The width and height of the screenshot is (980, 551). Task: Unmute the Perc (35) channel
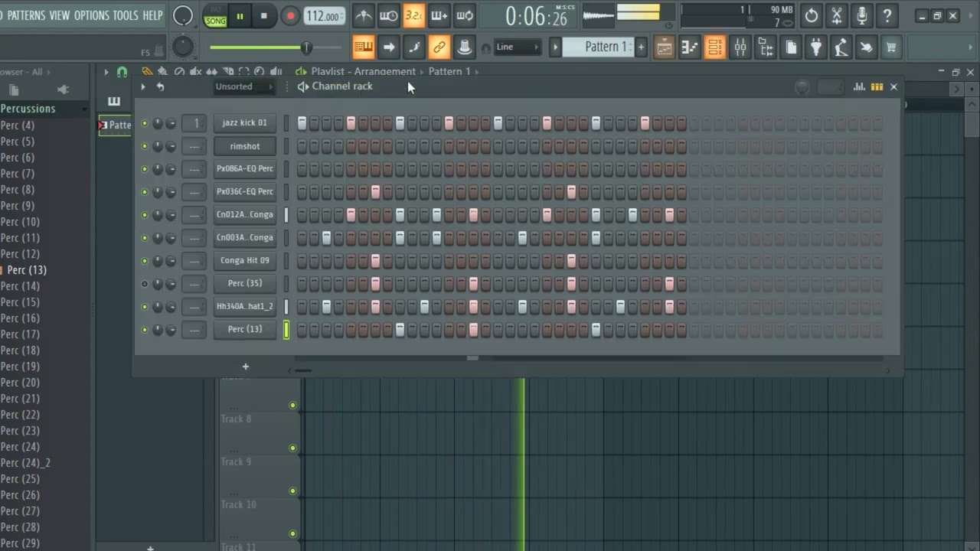(144, 284)
